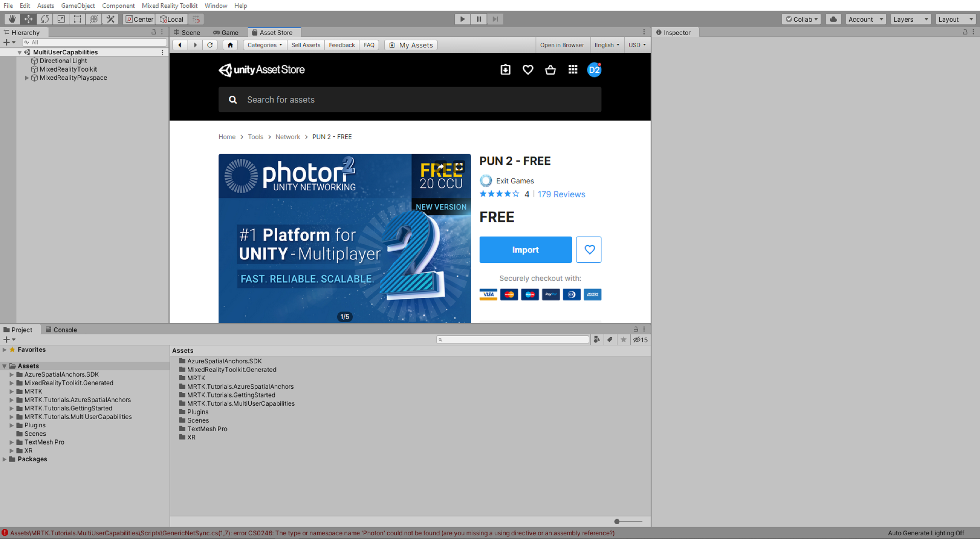Screen dimensions: 980x539
Task: Click the wishlist heart icon in Asset Store
Action: point(588,250)
